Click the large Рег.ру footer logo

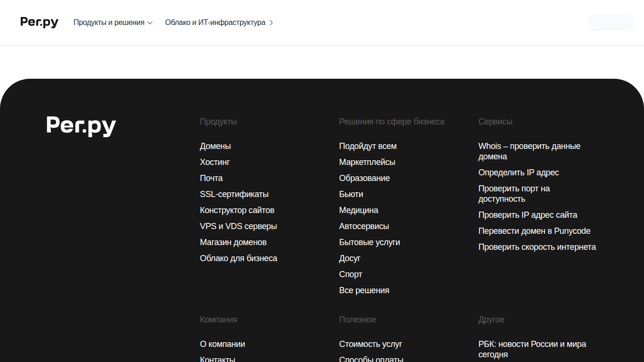tap(81, 126)
